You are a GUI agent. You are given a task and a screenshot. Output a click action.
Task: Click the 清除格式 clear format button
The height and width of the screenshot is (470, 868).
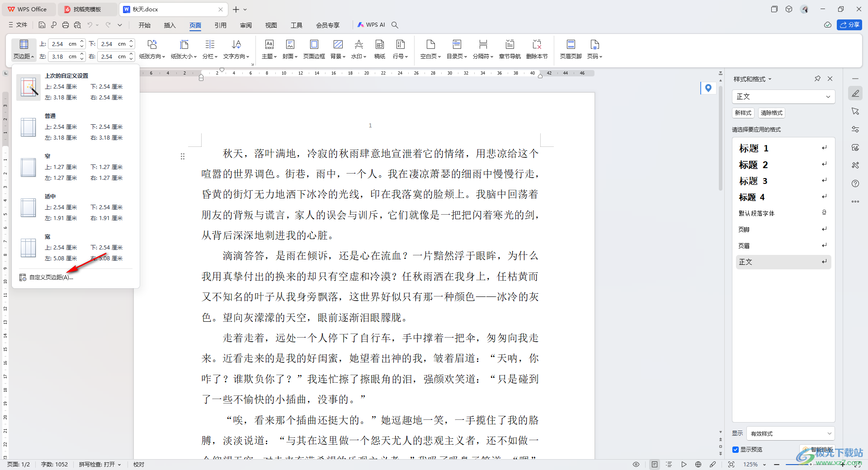[x=771, y=113]
